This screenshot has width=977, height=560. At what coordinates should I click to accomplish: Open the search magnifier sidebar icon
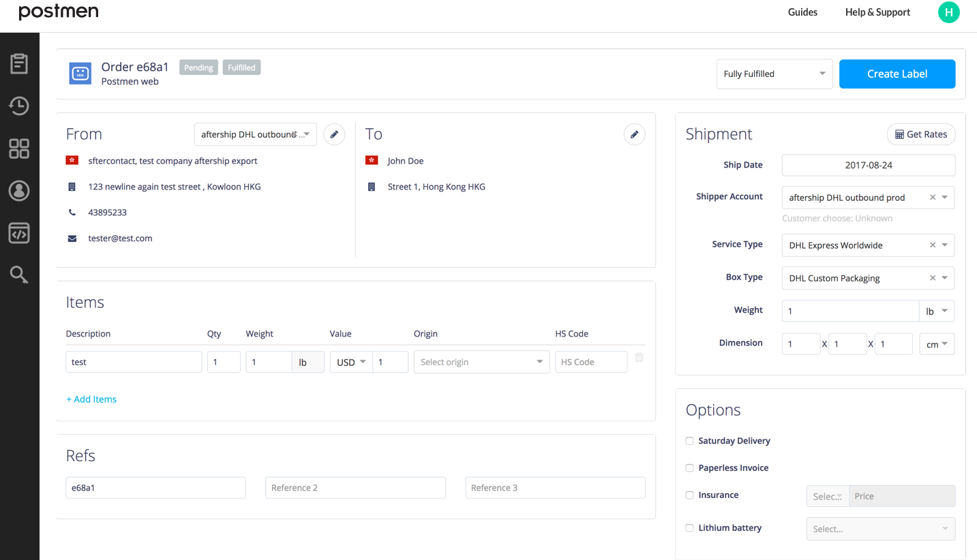tap(19, 275)
